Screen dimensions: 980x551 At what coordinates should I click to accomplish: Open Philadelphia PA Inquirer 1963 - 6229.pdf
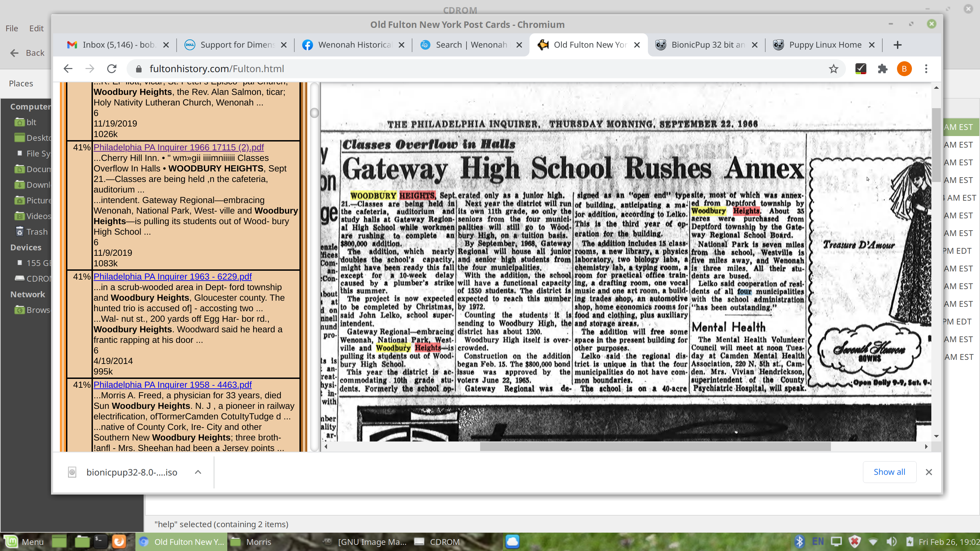coord(172,277)
